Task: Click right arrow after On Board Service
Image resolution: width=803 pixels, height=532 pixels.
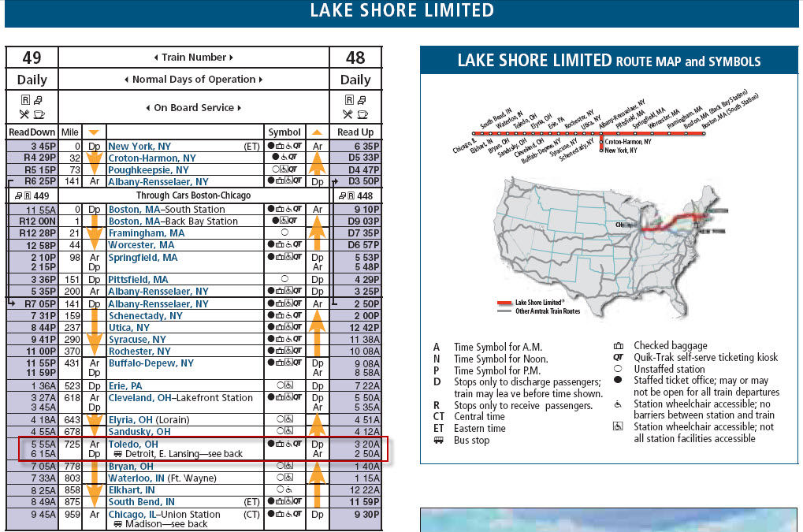Action: point(239,108)
